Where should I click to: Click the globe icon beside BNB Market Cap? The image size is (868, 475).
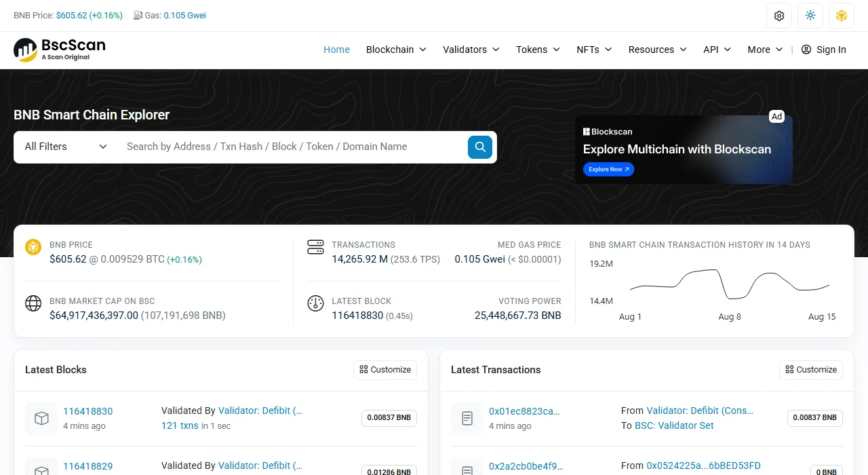click(x=33, y=303)
